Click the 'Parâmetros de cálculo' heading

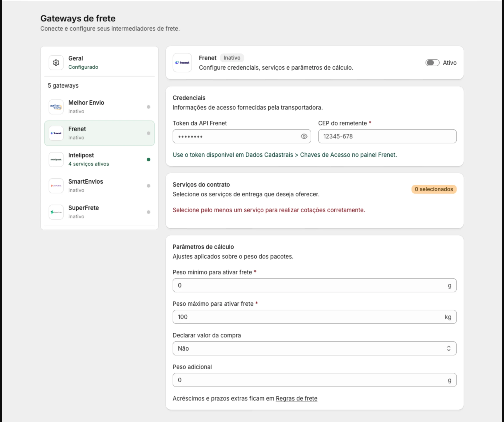tap(203, 247)
